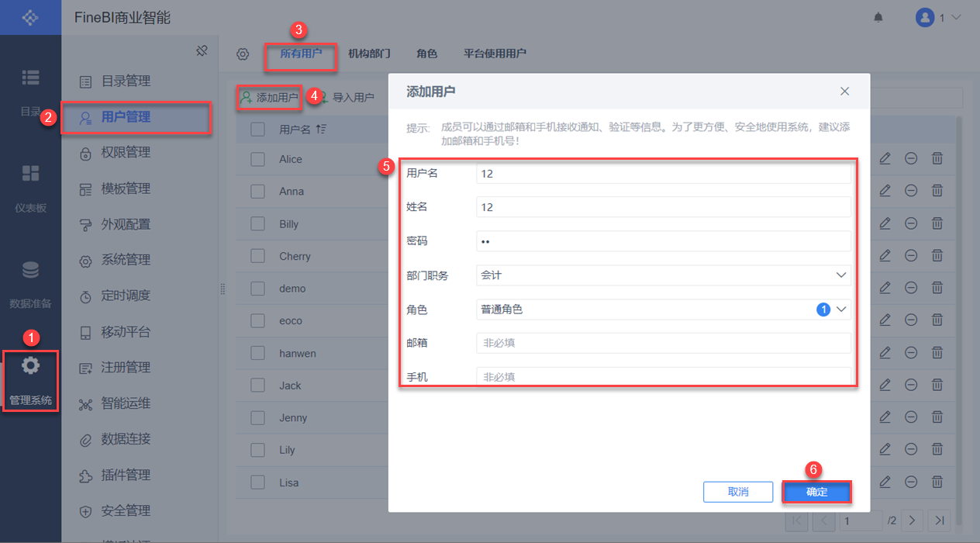Focus the 手机 phone input field
Image resolution: width=980 pixels, height=543 pixels.
[664, 376]
